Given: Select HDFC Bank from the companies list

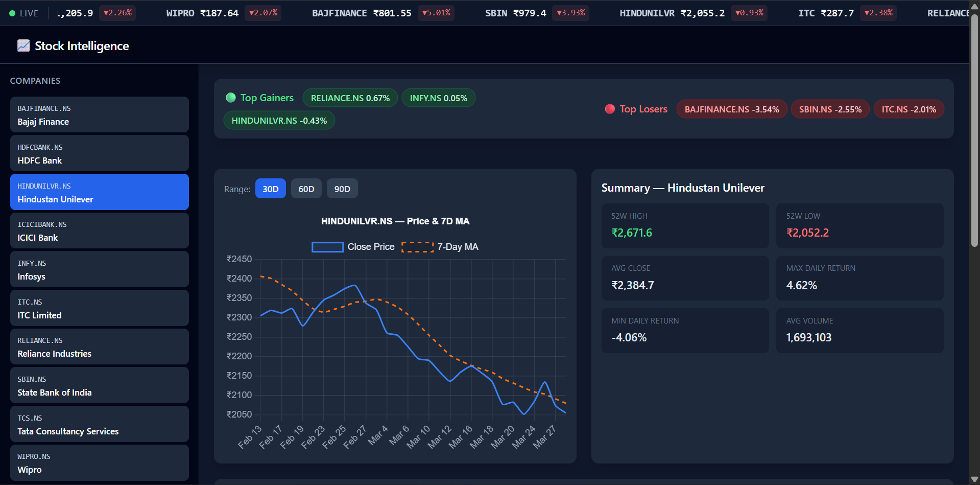Looking at the screenshot, I should click(x=100, y=153).
